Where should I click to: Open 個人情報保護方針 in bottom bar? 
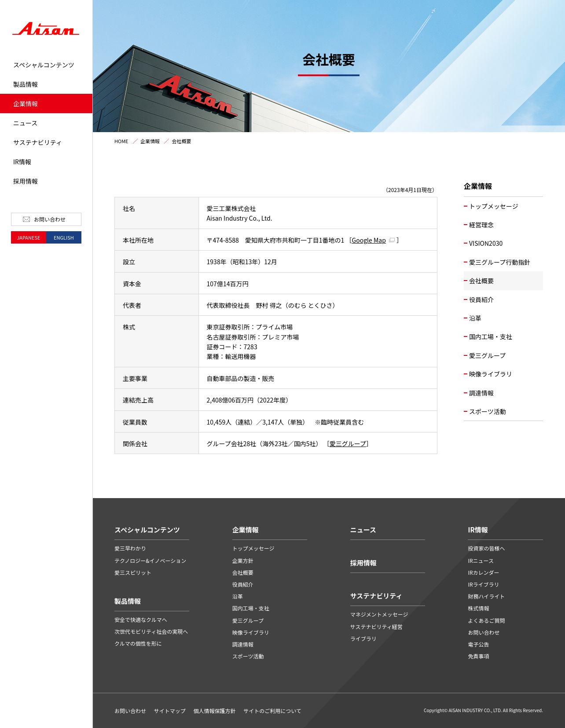pyautogui.click(x=215, y=711)
